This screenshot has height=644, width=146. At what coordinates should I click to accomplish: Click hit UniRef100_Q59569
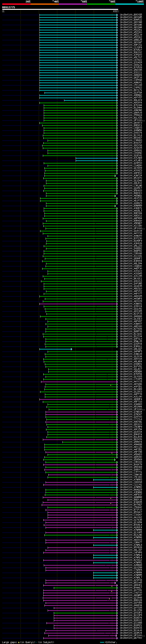[131, 459]
